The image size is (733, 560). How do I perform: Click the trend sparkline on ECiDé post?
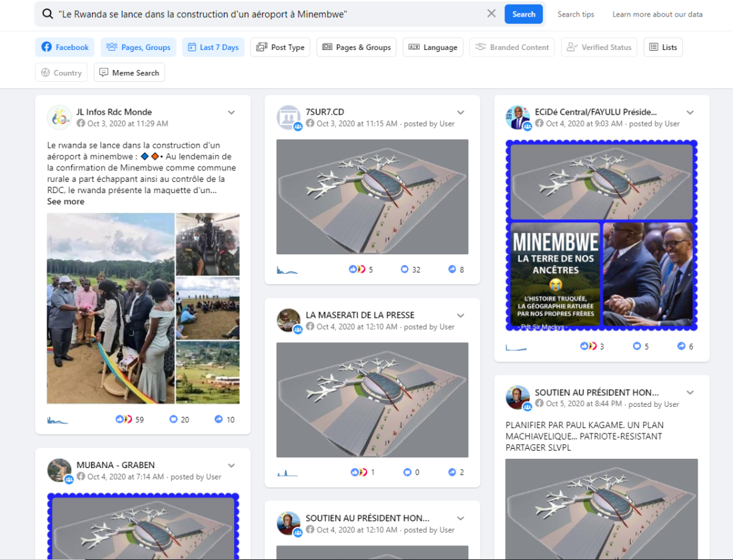[516, 347]
